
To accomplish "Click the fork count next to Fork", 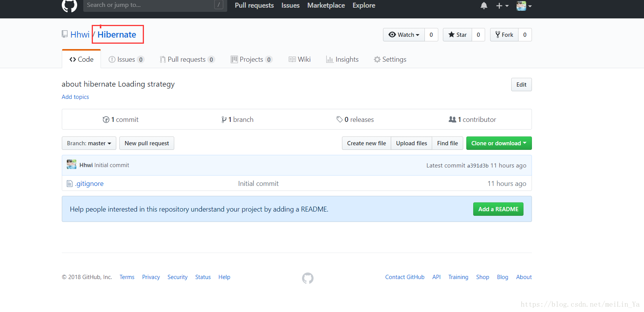I will click(x=525, y=35).
